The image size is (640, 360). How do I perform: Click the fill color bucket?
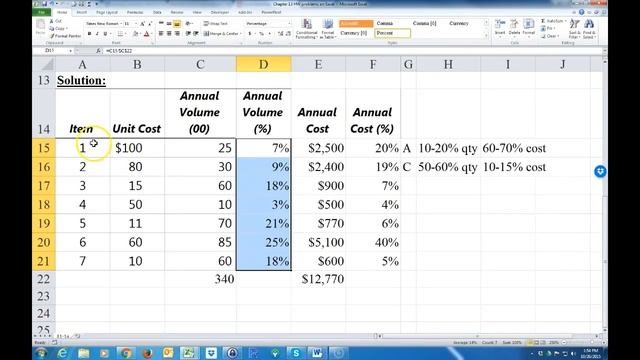click(135, 34)
